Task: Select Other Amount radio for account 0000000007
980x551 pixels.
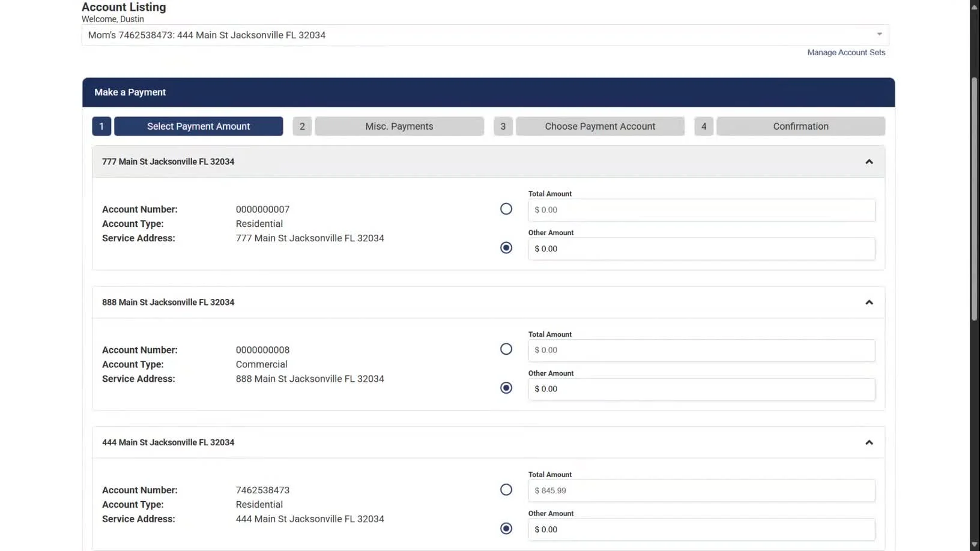Action: click(x=506, y=248)
